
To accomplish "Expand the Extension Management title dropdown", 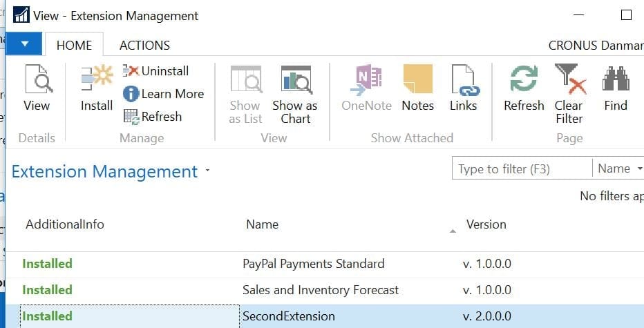I will click(x=207, y=170).
